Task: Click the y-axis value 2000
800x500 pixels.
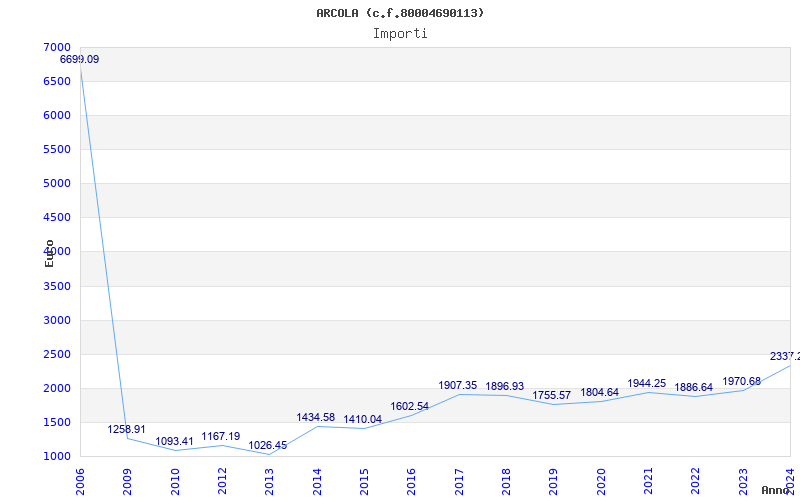Action: 57,388
